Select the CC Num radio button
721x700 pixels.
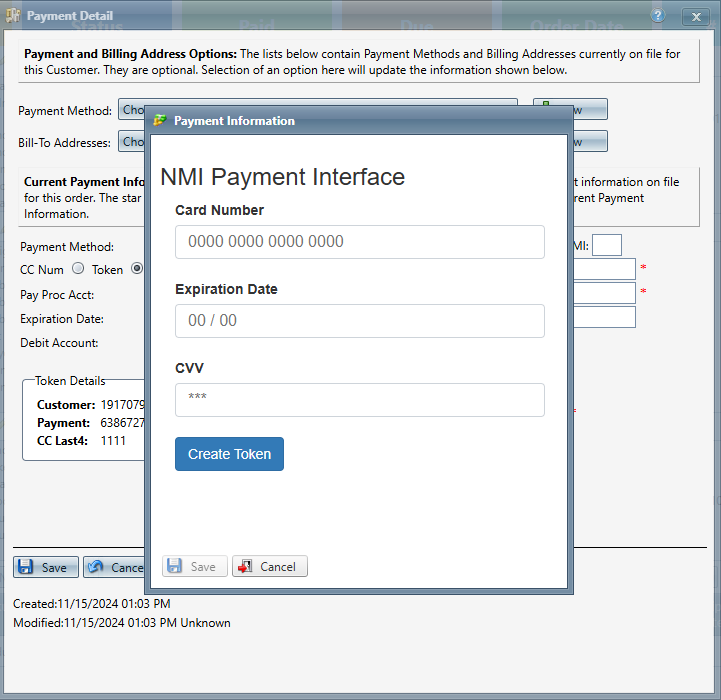(x=78, y=268)
